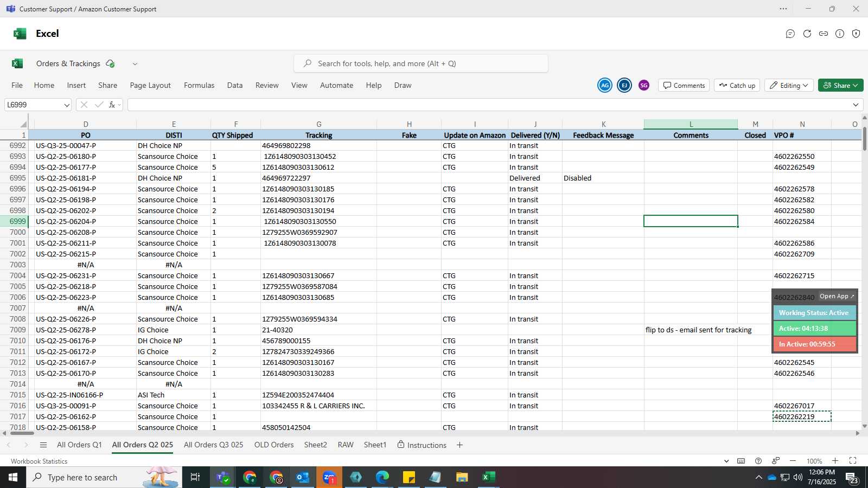The image size is (868, 488).
Task: Open the Editing mode dropdown
Action: [789, 85]
